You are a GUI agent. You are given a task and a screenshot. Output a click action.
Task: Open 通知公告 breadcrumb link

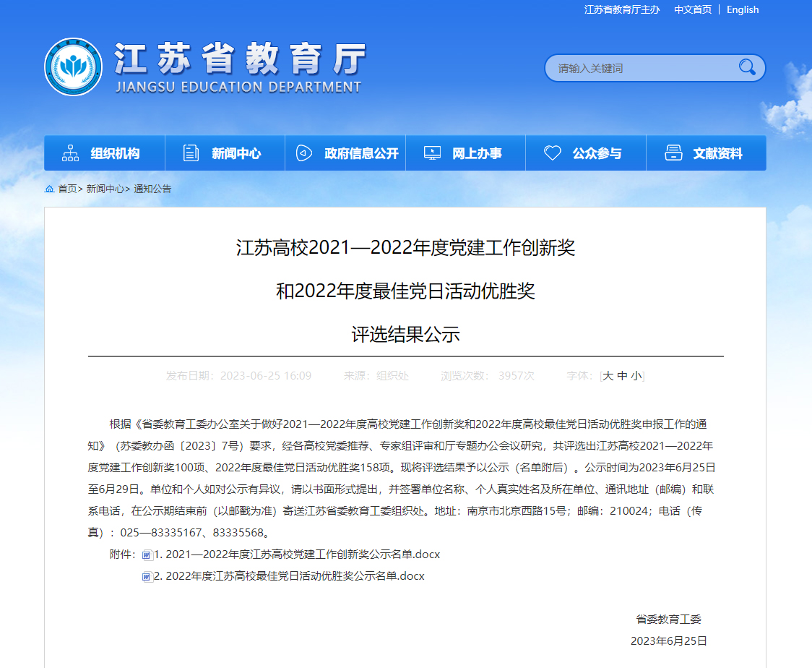(x=152, y=189)
